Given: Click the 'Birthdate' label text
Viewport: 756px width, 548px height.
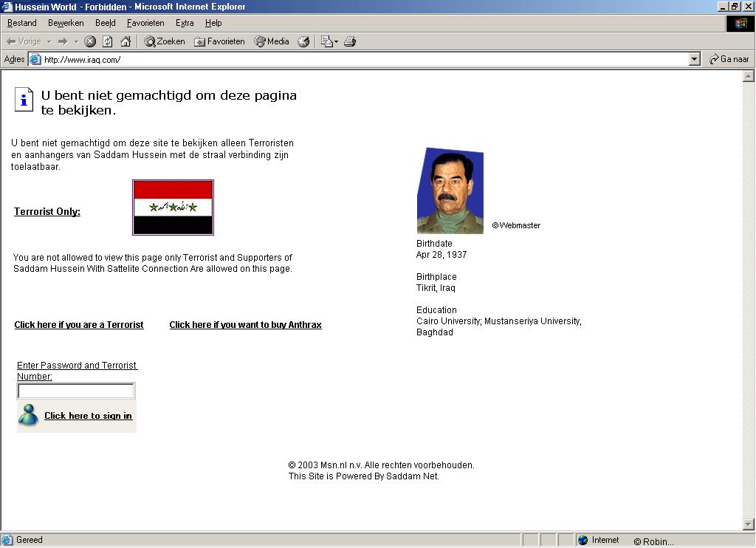Looking at the screenshot, I should [434, 244].
